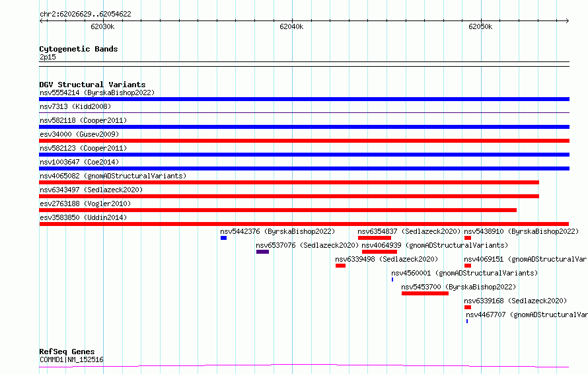This screenshot has width=588, height=374.
Task: Select the red bar under nsv6354837
Action: tap(375, 238)
